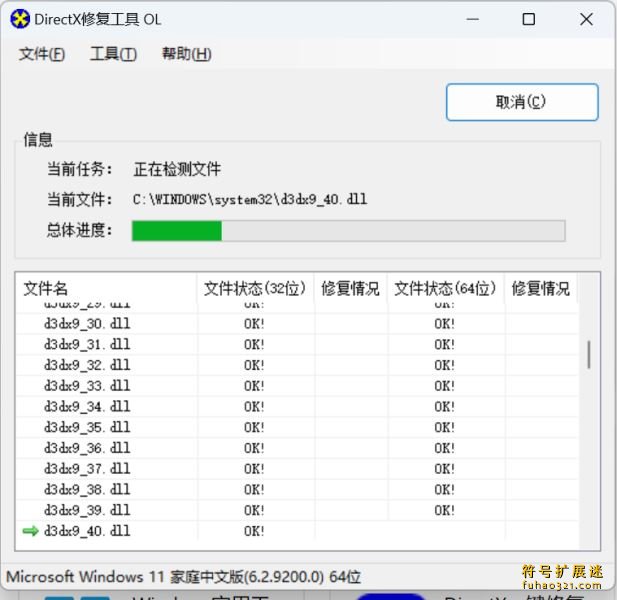Open the 帮助(H) menu
617x600 pixels.
[187, 54]
